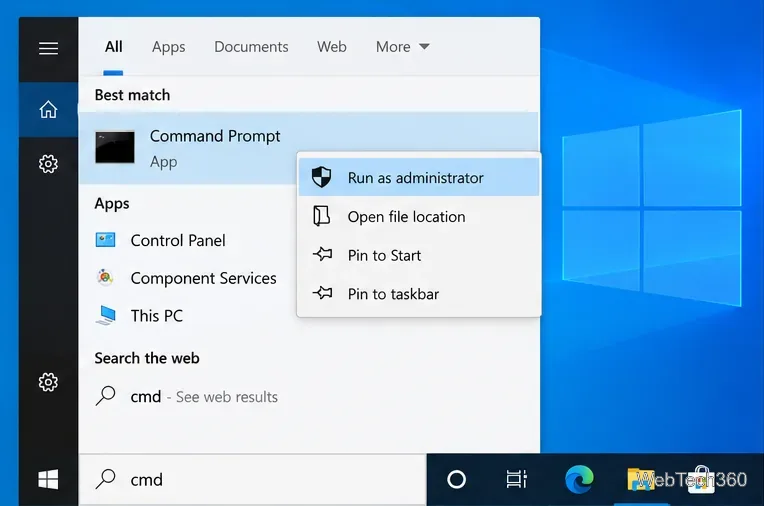This screenshot has width=764, height=506.
Task: Open Control Panel from Apps list
Action: click(178, 240)
